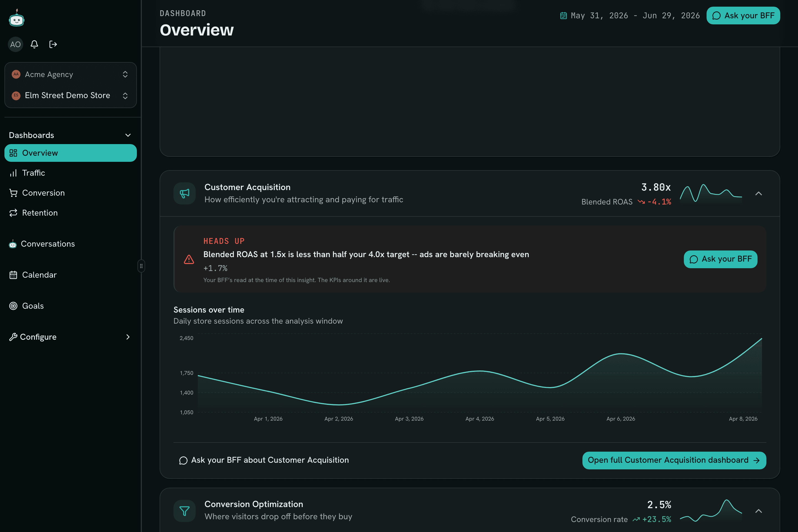Click the +1.7% value in alert

pyautogui.click(x=216, y=268)
